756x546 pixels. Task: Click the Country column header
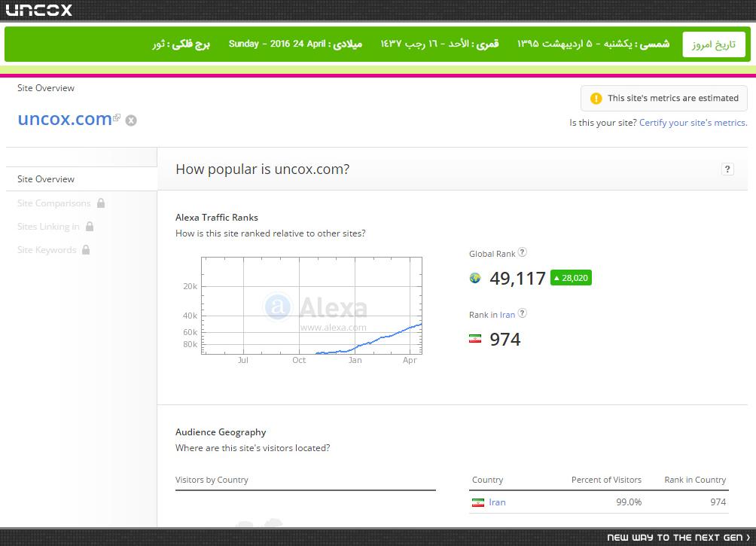(487, 480)
